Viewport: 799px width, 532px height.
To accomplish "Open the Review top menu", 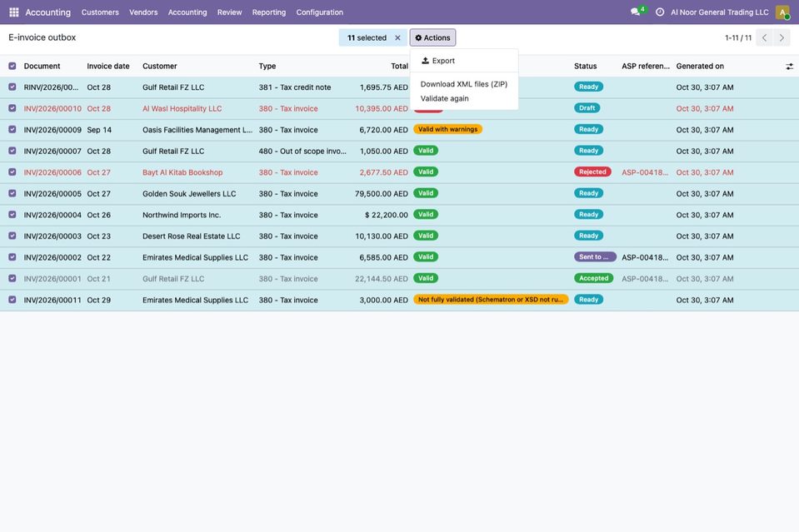I will click(x=229, y=12).
